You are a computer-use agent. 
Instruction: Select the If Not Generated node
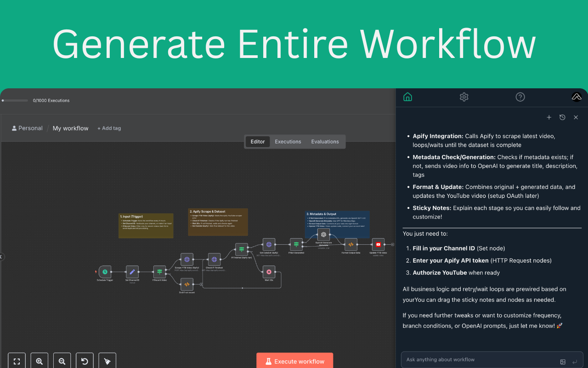click(296, 245)
